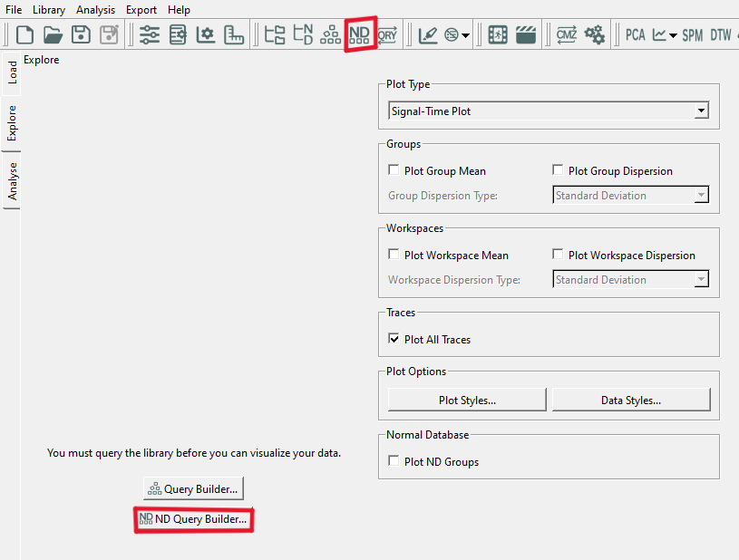Viewport: 739px width, 560px height.
Task: Open the Analysis menu
Action: tap(95, 10)
